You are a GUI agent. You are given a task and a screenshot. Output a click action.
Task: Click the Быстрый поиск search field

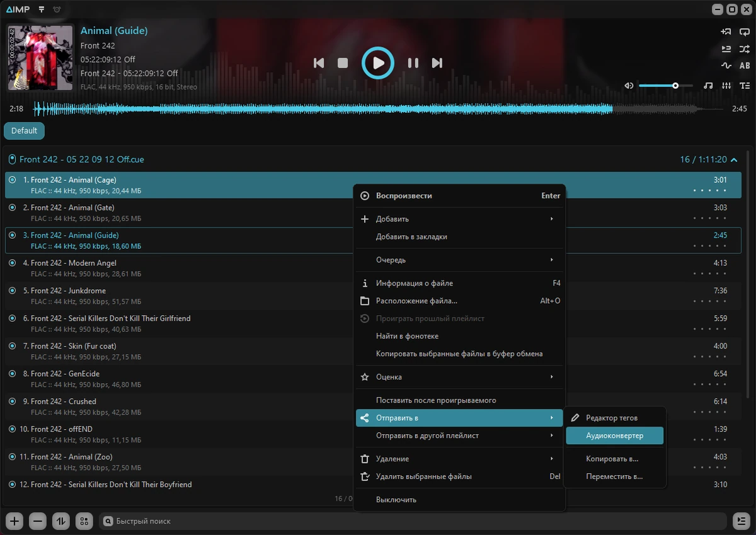[x=413, y=521]
